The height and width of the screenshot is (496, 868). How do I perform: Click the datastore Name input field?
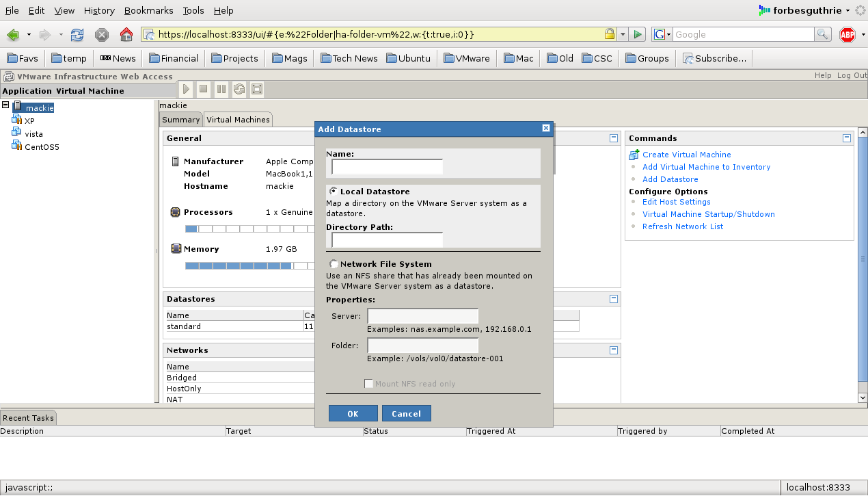(x=388, y=167)
